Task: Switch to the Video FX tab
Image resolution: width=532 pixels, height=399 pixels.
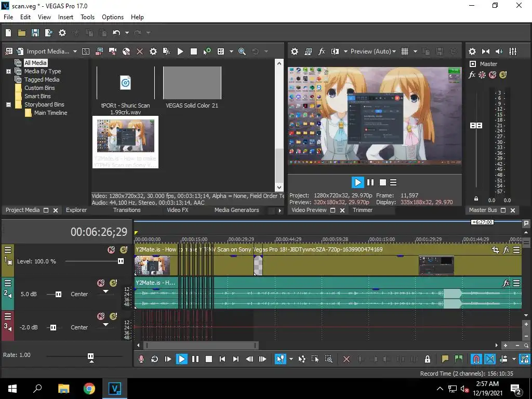Action: [178, 210]
